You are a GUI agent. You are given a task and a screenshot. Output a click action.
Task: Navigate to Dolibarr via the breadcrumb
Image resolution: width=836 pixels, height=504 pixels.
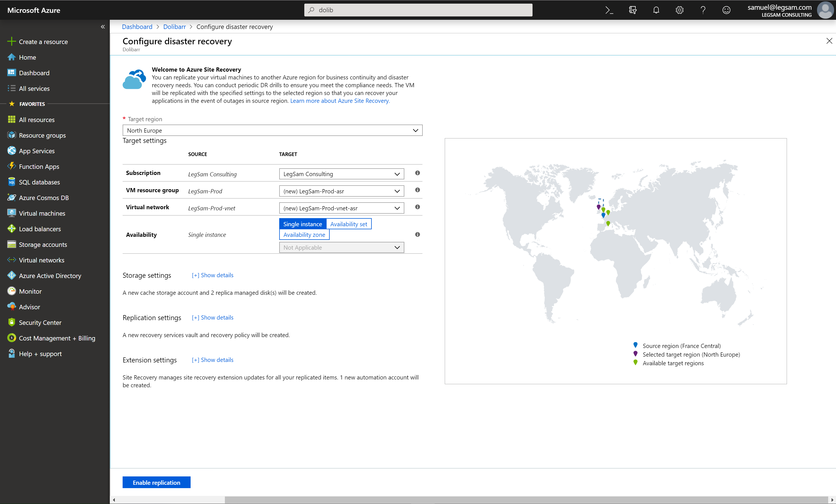pyautogui.click(x=174, y=26)
